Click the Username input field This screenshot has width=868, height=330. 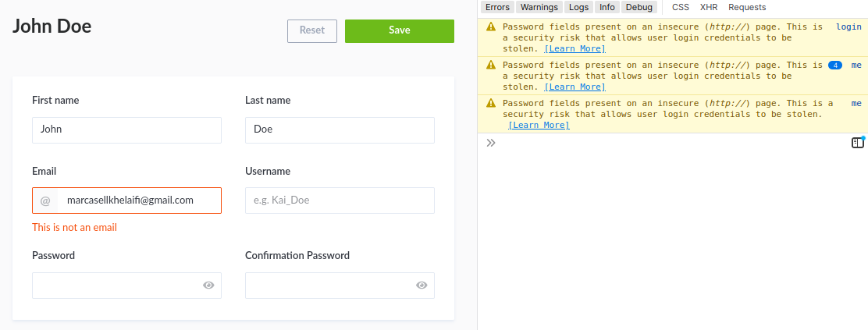340,200
